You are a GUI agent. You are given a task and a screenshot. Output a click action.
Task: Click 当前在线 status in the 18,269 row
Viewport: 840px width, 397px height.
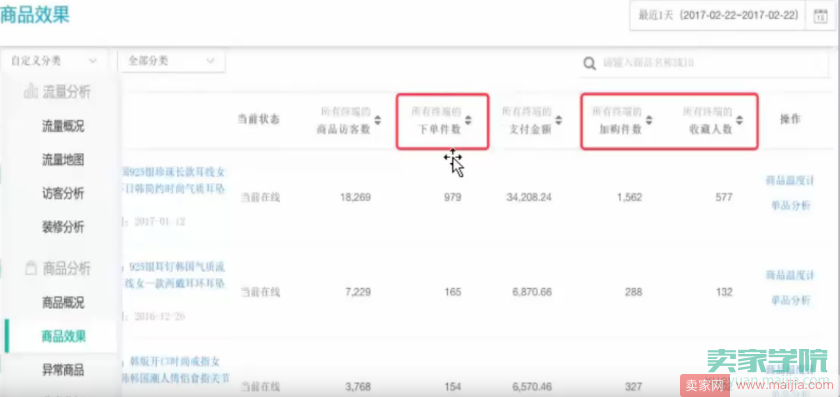260,198
